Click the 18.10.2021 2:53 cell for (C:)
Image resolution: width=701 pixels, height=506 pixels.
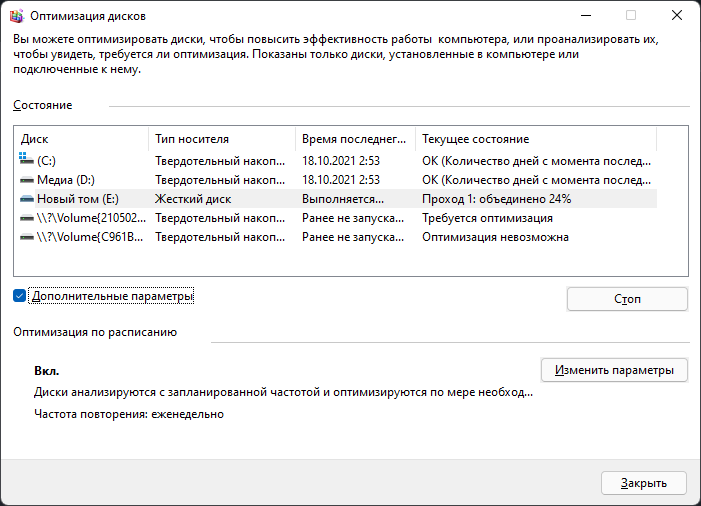tap(341, 161)
